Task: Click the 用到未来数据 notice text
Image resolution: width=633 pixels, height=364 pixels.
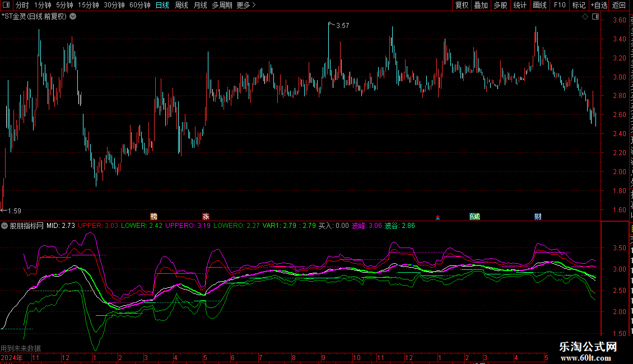Action: point(21,348)
